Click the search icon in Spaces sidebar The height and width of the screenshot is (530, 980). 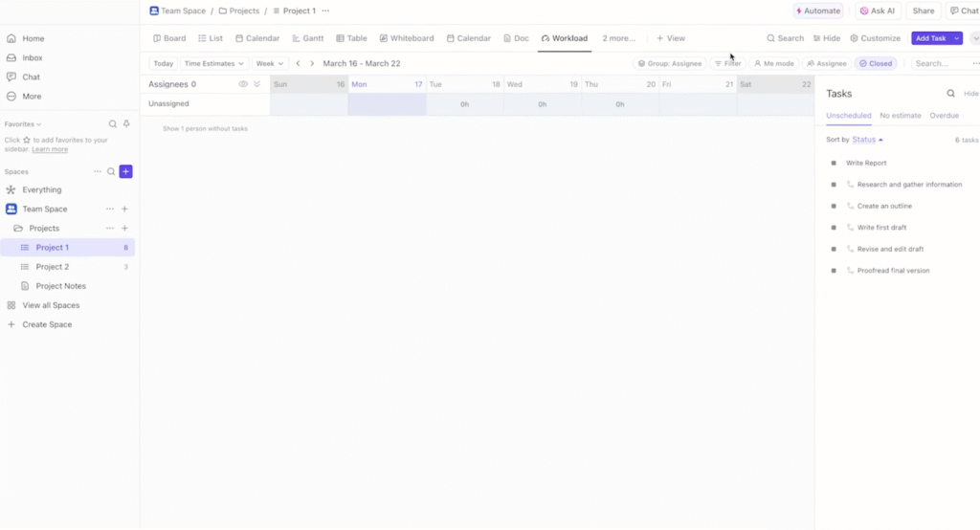click(111, 171)
